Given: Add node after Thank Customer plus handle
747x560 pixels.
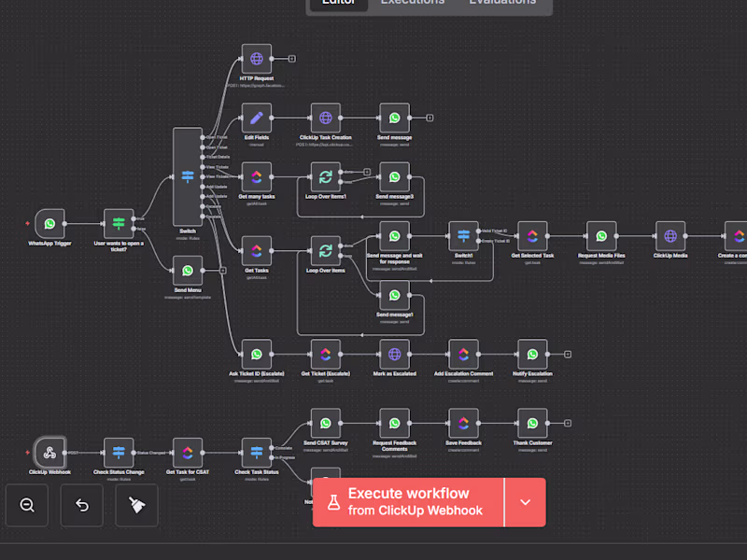Looking at the screenshot, I should [x=568, y=423].
